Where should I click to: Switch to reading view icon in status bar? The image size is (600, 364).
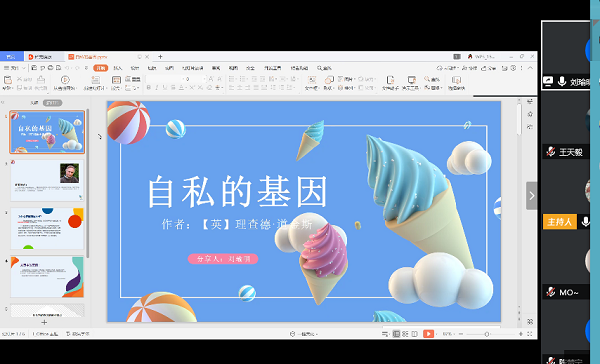tap(414, 334)
